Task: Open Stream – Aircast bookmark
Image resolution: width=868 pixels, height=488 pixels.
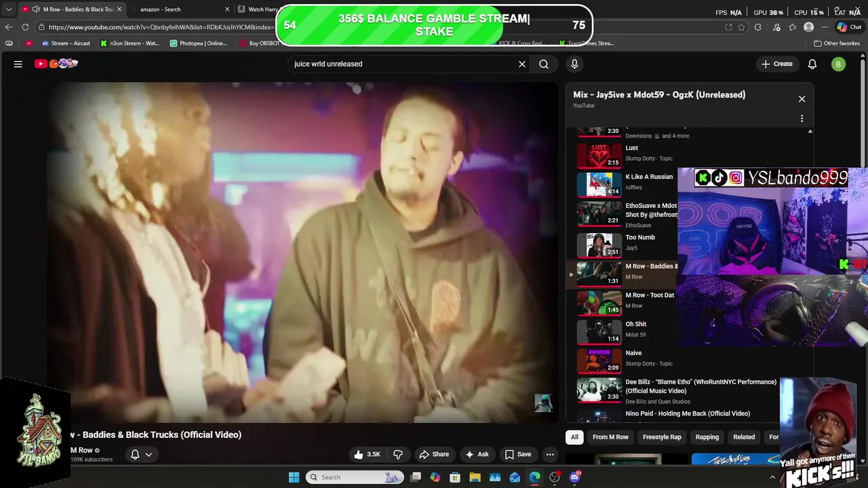Action: [66, 43]
